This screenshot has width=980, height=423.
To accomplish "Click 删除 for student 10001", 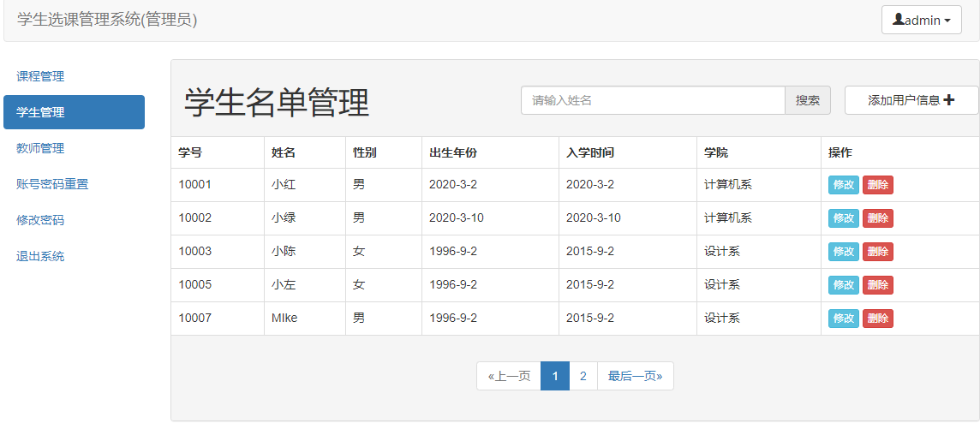I will point(878,185).
